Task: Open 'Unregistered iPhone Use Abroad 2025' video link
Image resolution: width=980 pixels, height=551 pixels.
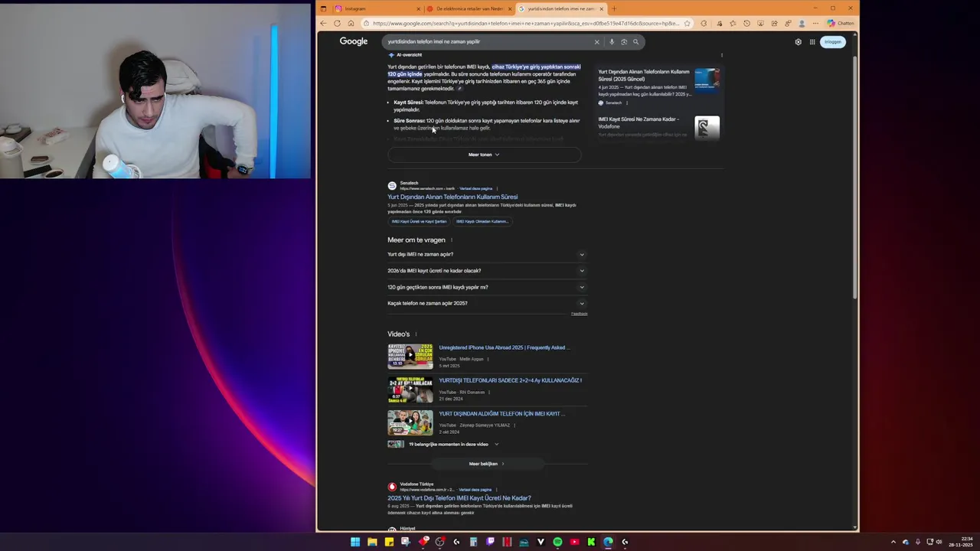Action: (x=504, y=347)
